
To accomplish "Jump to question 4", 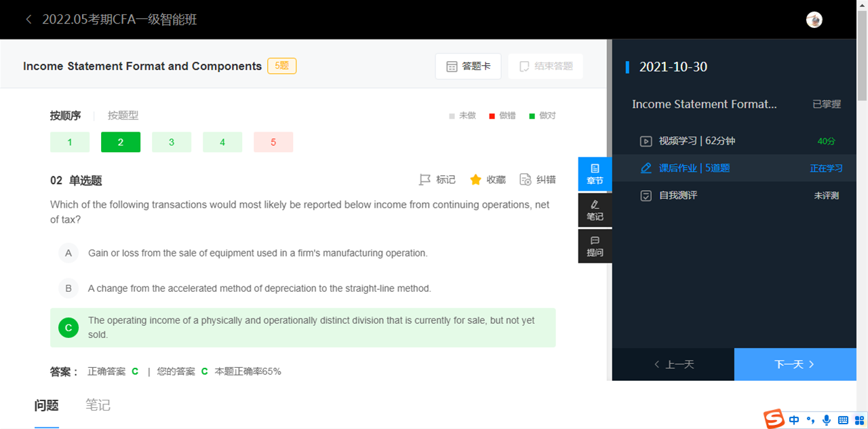I will (x=222, y=142).
